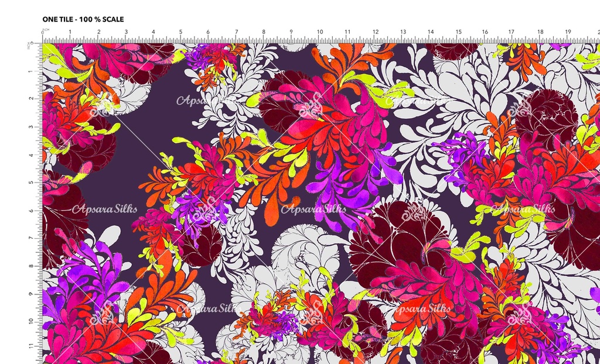600x364 pixels.
Task: Click the Apsara logo emblem below the top ruler's 10
Action: [x=311, y=108]
